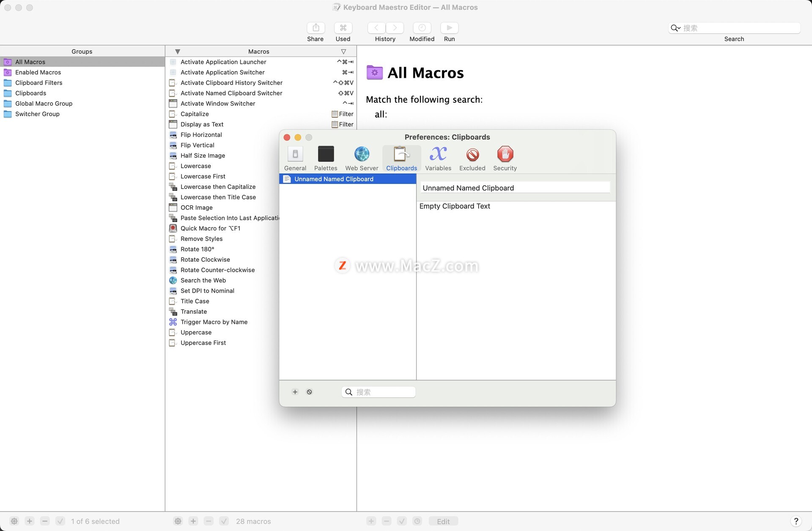
Task: Click the clipboard name text field
Action: pyautogui.click(x=516, y=188)
